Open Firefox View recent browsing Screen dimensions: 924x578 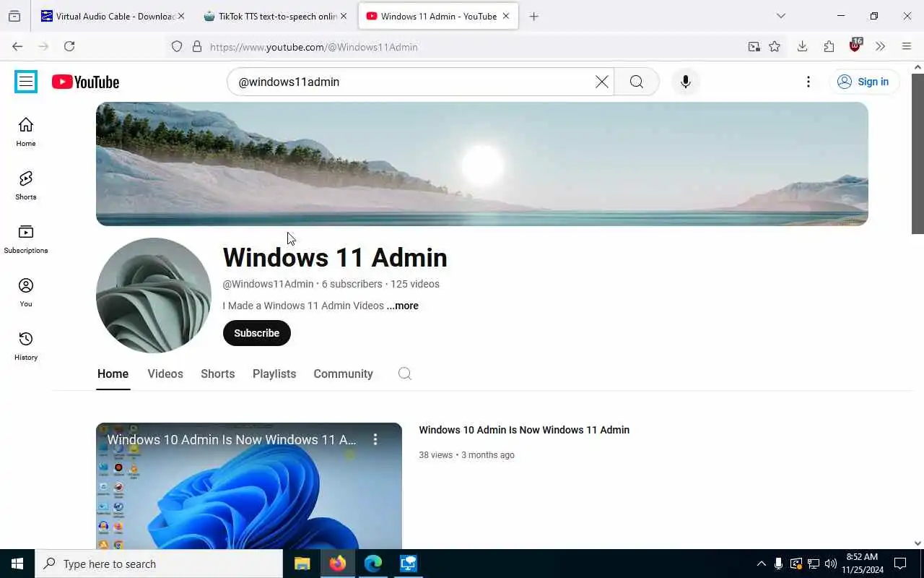pos(14,16)
